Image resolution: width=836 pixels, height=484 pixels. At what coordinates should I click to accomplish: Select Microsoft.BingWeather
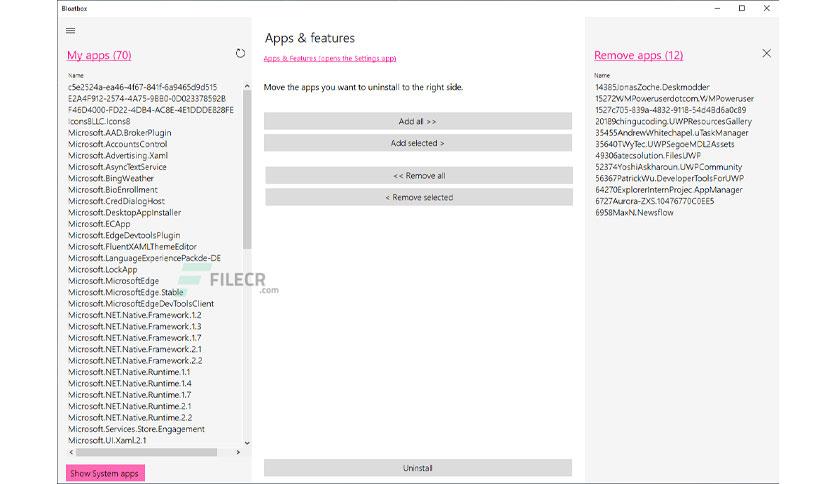(111, 179)
